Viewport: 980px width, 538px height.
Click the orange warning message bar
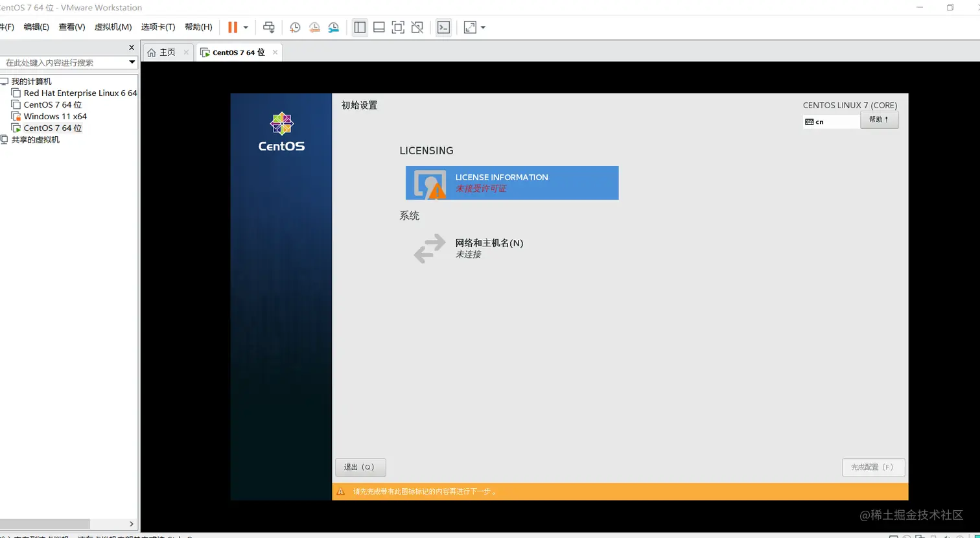click(620, 491)
